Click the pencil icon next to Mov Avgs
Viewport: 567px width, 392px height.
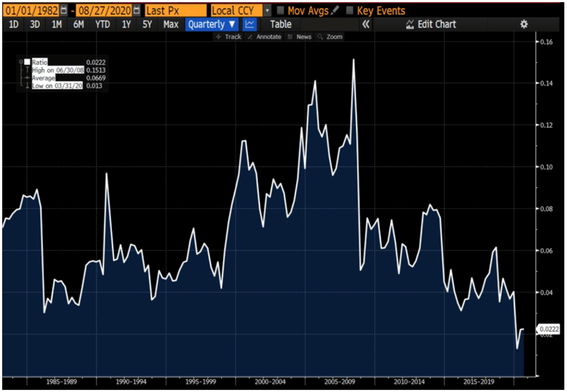pos(335,10)
